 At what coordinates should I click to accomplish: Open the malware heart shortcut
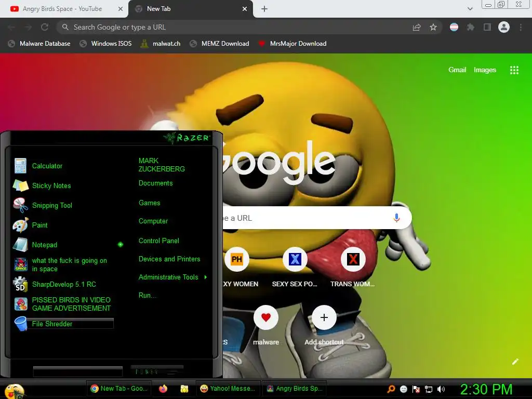coord(266,317)
